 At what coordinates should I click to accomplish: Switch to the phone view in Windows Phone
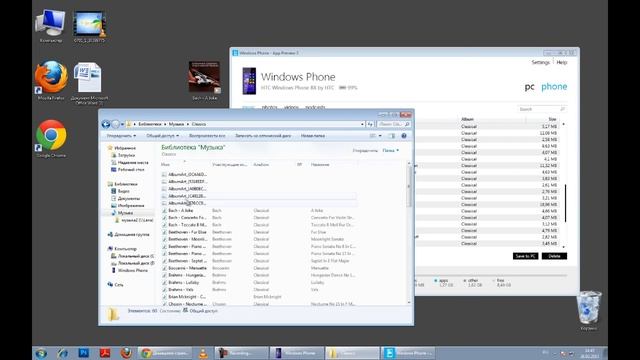pyautogui.click(x=554, y=87)
